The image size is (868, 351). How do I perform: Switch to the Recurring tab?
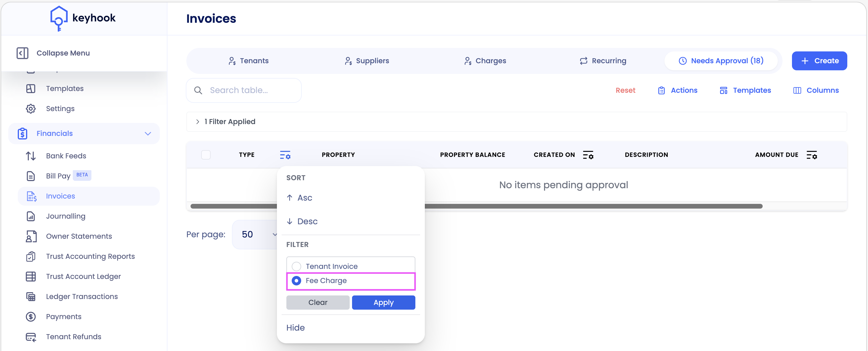(603, 61)
